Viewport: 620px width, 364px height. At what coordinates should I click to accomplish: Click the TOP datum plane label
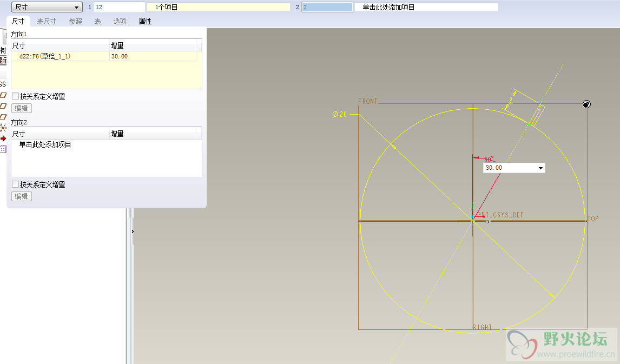[593, 219]
